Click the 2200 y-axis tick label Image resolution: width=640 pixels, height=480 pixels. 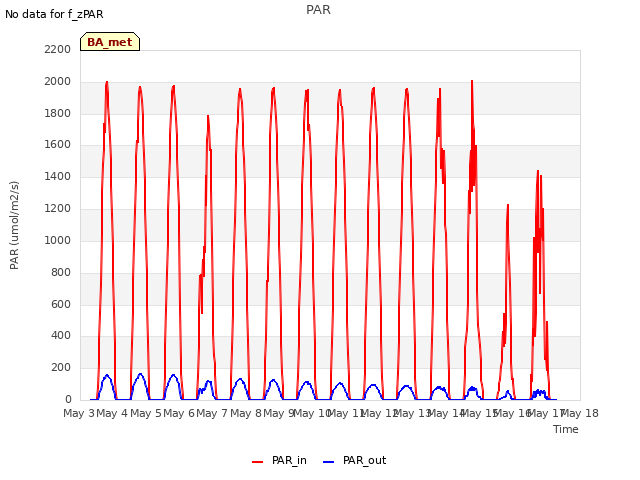tap(58, 49)
